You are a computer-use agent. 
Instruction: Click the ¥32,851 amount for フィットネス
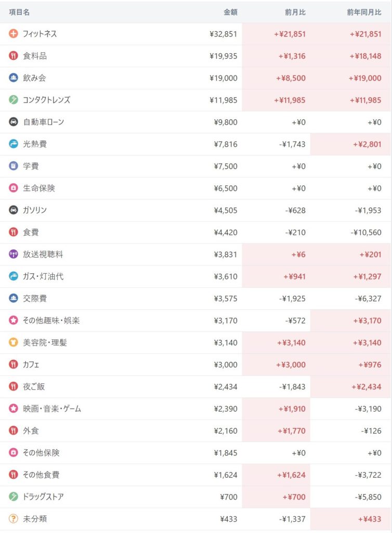[x=223, y=34]
